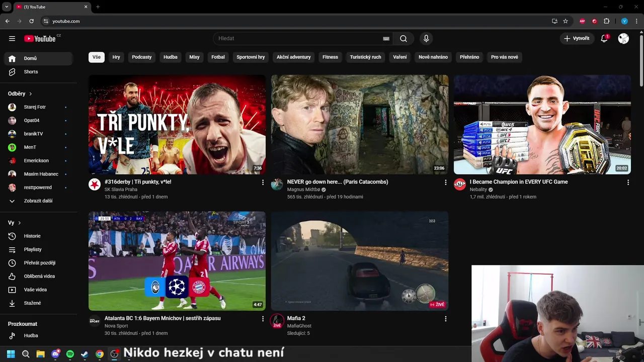Open Spotify from the taskbar
644x362 pixels.
point(70,354)
